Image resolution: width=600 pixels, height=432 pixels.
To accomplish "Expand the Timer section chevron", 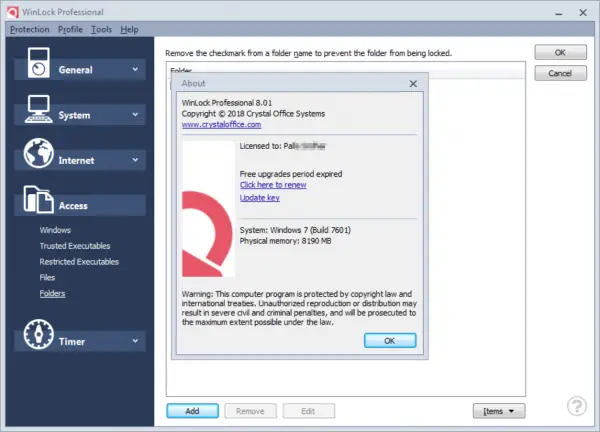I will tap(135, 341).
